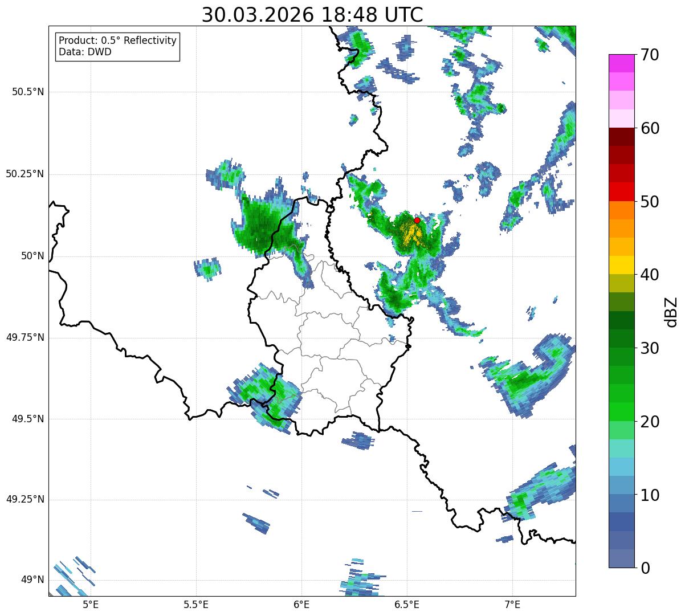This screenshot has height=616, width=685.
Task: Click the 6°E longitude label
Action: 301,604
